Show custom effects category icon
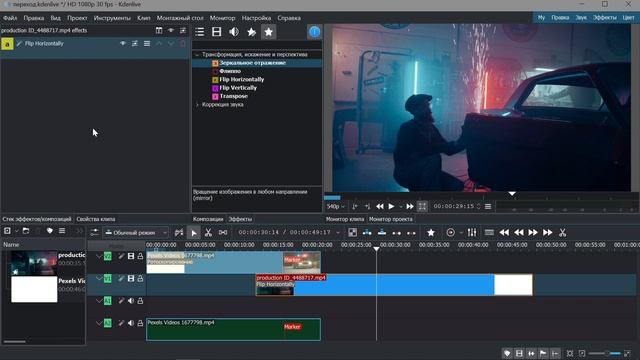640x360 pixels. [251, 32]
